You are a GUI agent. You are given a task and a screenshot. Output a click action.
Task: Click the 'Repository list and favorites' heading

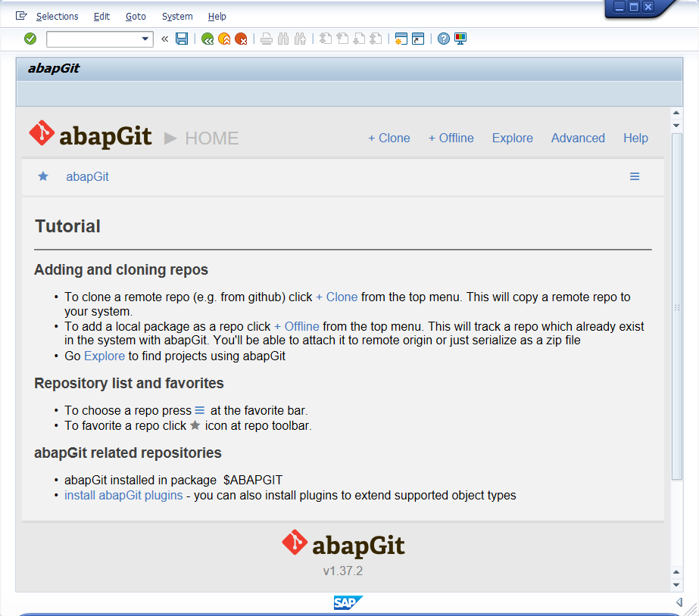pos(129,384)
